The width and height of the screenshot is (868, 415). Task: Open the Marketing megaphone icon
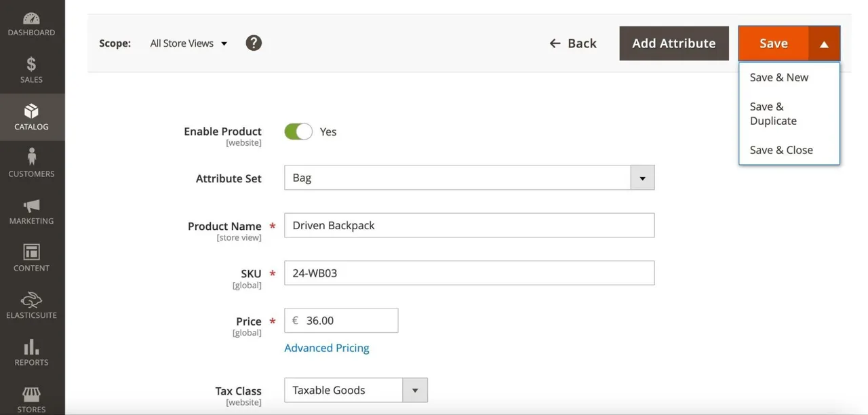[x=31, y=205]
